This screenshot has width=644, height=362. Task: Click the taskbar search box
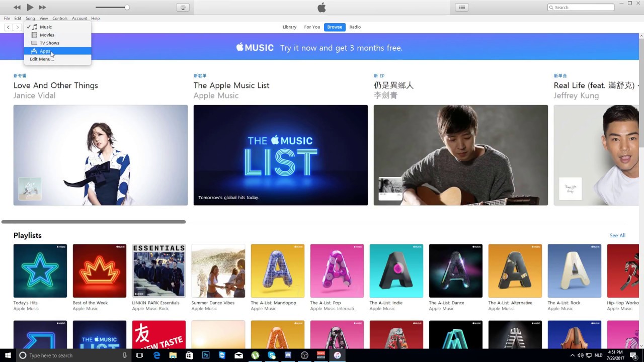click(74, 355)
